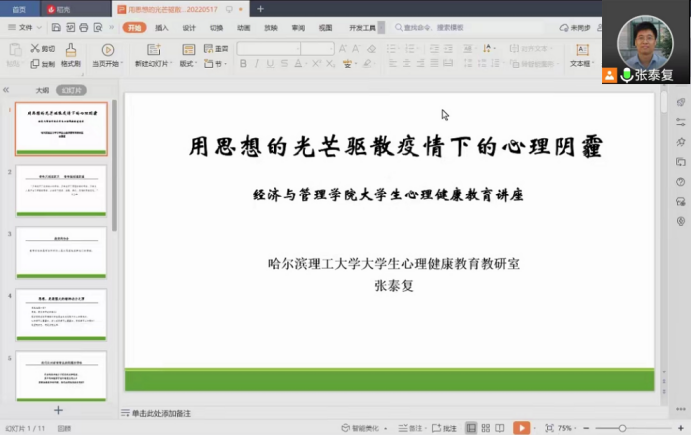Open the font name combo box
This screenshot has height=436, width=692.
(266, 48)
